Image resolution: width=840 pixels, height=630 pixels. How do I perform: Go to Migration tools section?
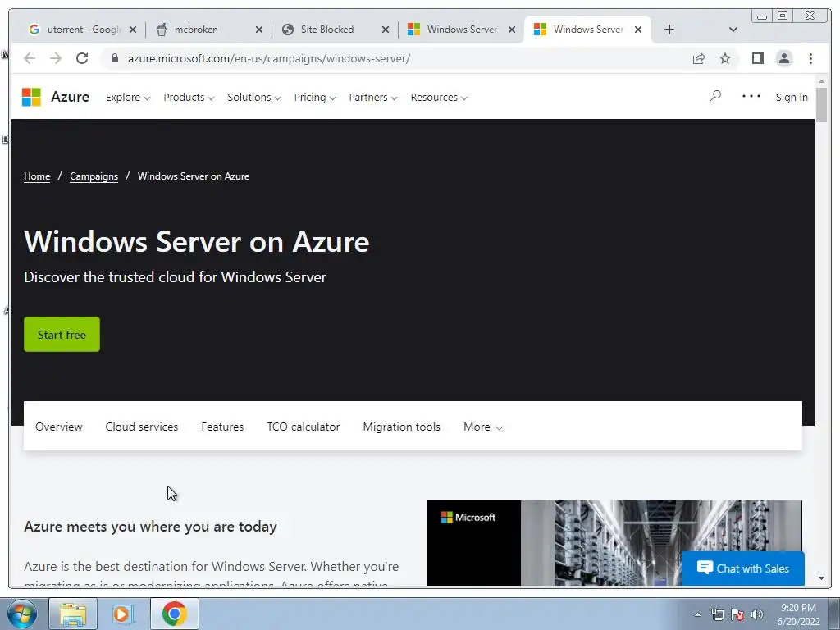[x=402, y=427]
